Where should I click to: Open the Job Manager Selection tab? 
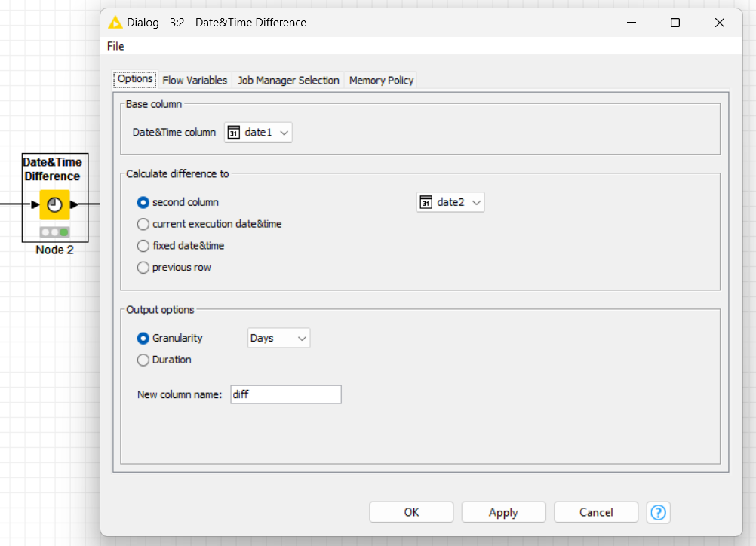tap(288, 81)
